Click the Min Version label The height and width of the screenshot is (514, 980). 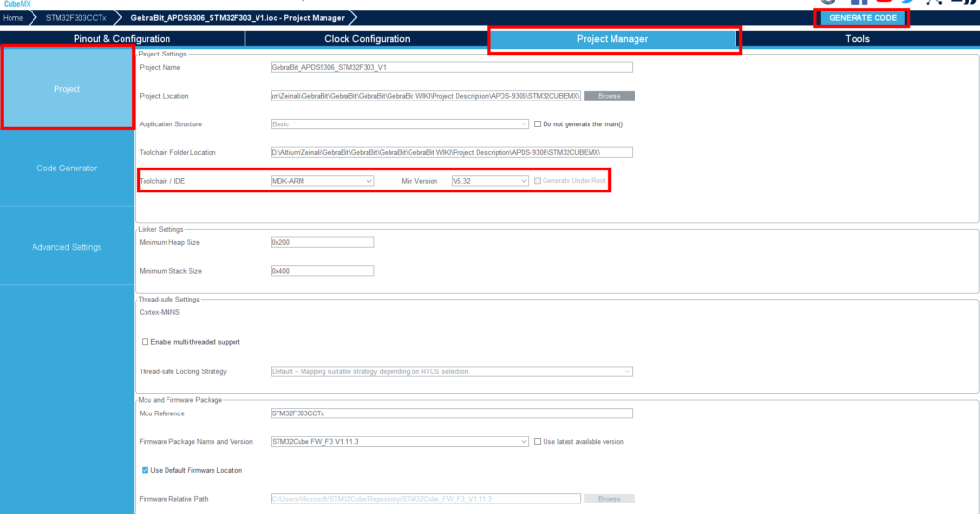point(419,181)
